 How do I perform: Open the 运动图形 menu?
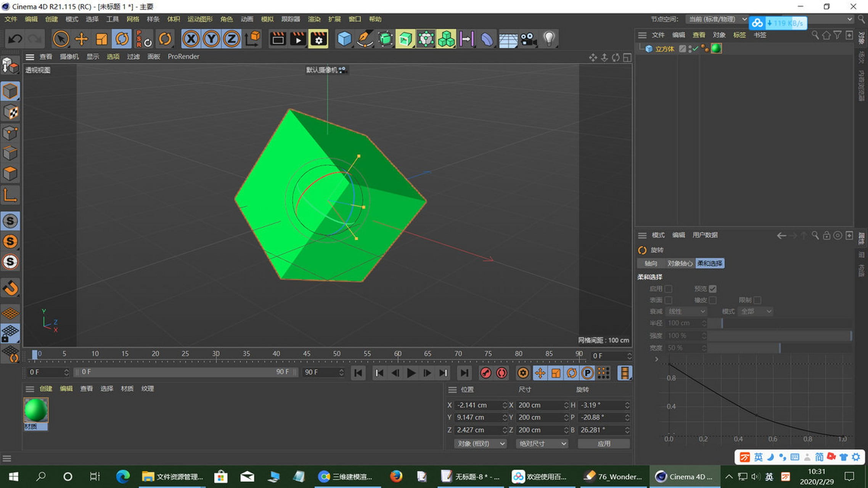[200, 19]
